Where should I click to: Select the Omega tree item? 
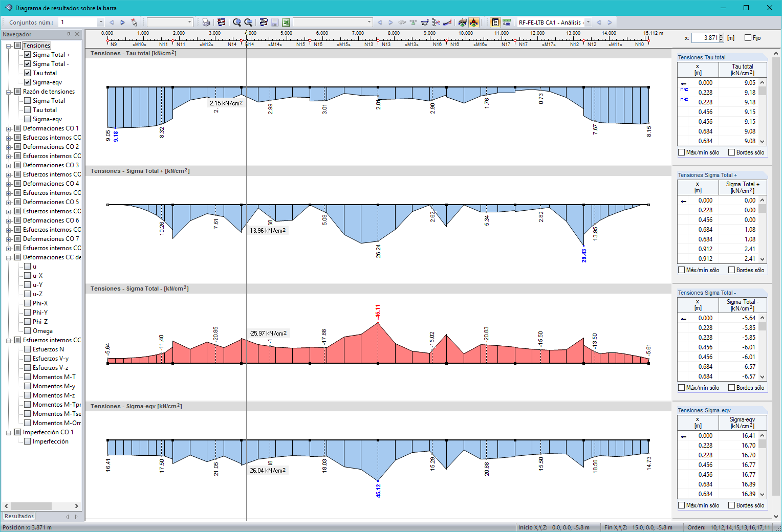pyautogui.click(x=42, y=331)
